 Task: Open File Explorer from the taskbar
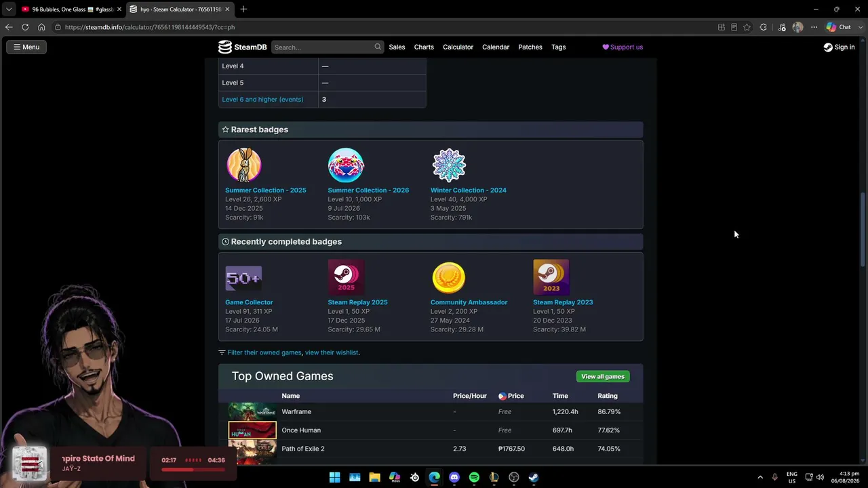[374, 477]
